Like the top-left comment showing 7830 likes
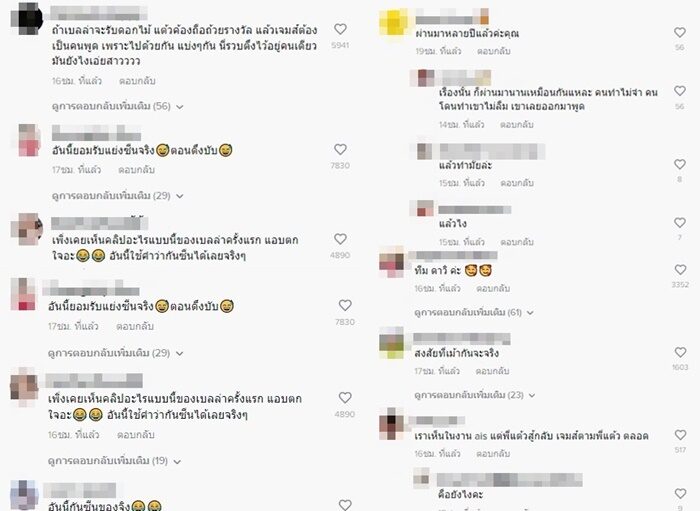Image resolution: width=700 pixels, height=511 pixels. pyautogui.click(x=340, y=149)
